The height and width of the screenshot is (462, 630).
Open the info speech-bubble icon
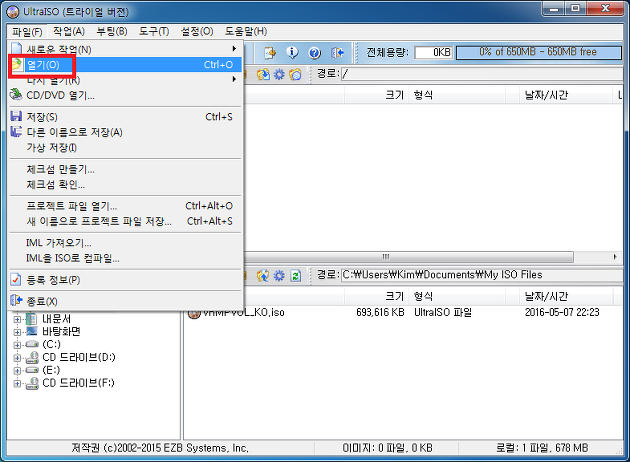292,52
